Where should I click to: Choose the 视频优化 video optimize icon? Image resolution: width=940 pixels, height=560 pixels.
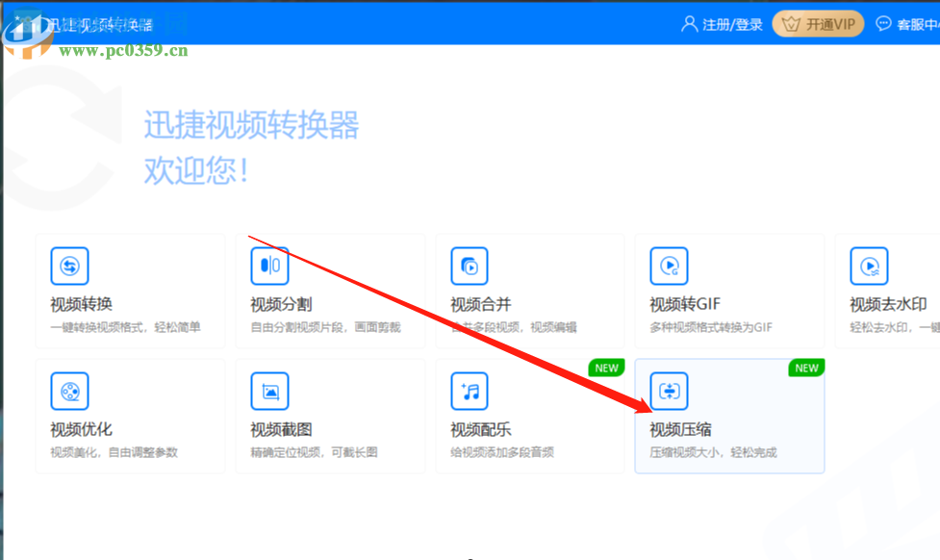coord(69,391)
